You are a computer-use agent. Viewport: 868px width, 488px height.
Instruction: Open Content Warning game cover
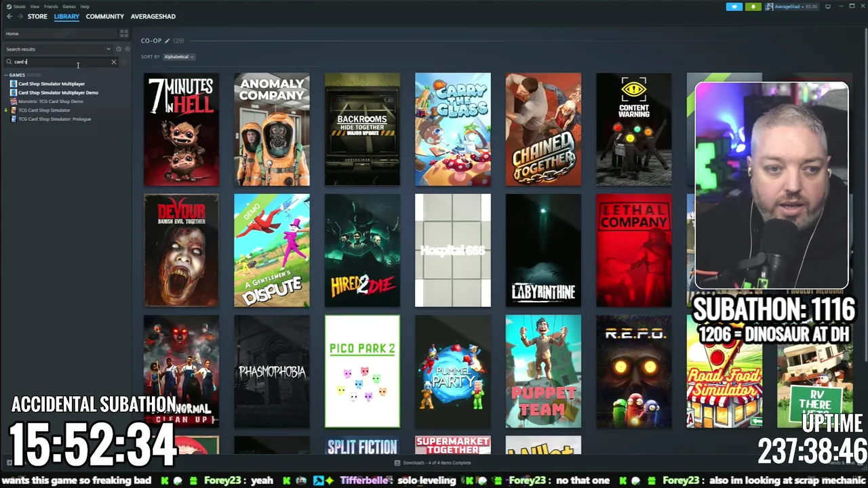pyautogui.click(x=634, y=129)
